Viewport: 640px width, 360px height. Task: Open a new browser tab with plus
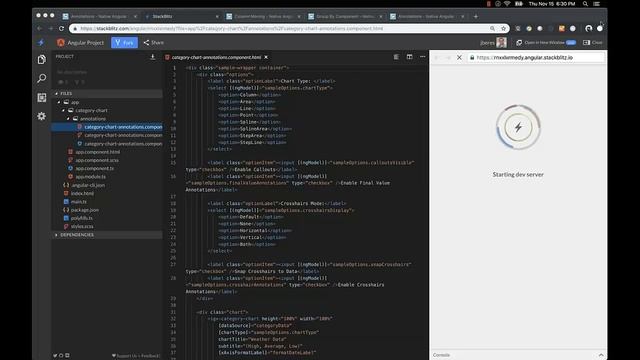tap(476, 16)
